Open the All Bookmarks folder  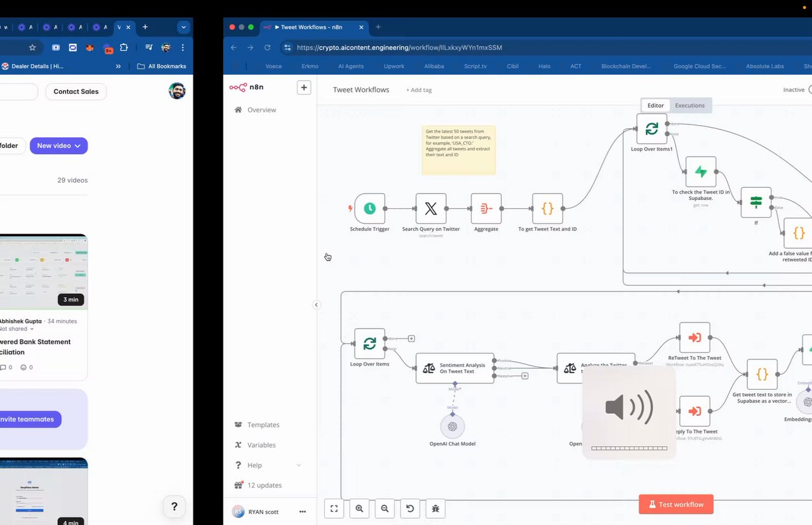pos(162,66)
